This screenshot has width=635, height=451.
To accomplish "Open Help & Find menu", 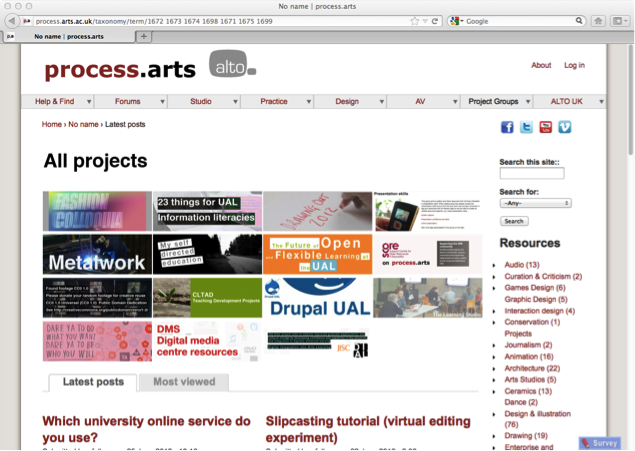I will pos(57,101).
